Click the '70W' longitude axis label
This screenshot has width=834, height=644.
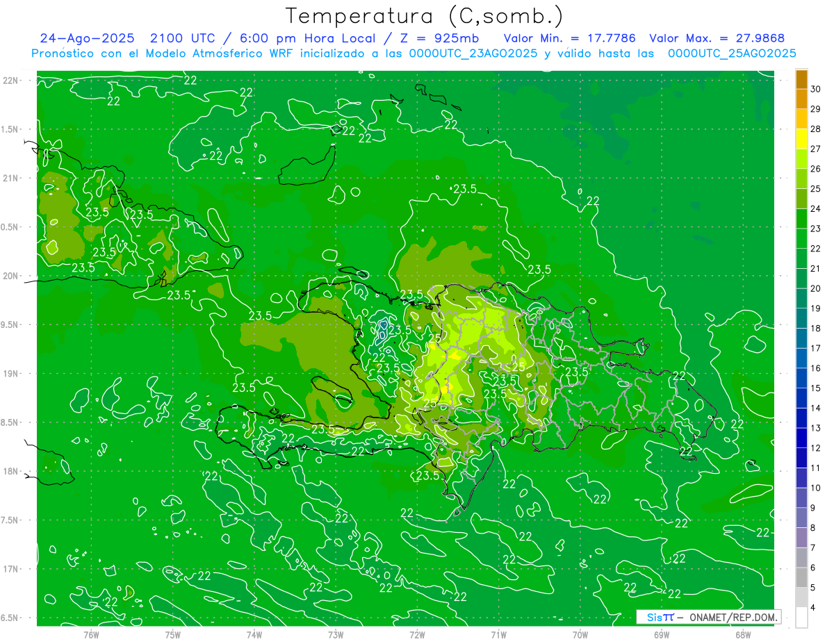click(580, 634)
